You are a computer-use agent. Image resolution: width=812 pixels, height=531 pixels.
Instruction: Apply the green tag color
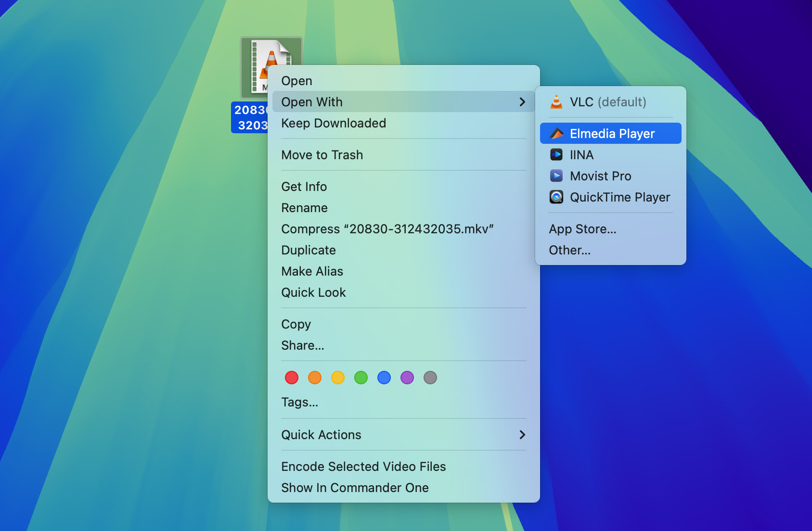(x=361, y=378)
